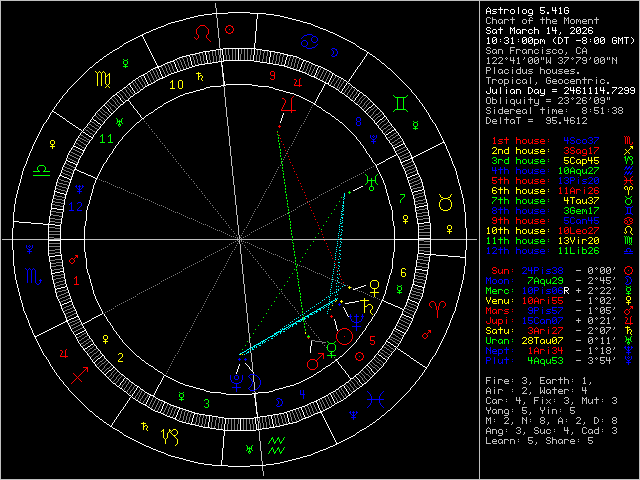The width and height of the screenshot is (640, 480).
Task: Select the yellow Capricorn glyph on the outer ring
Action: [171, 437]
